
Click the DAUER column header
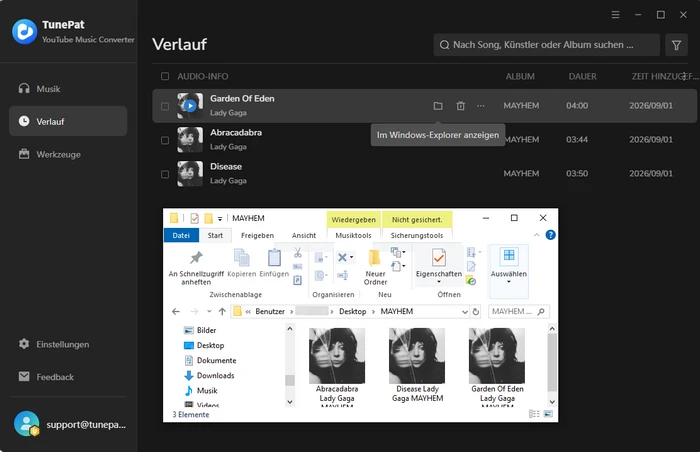tap(582, 76)
